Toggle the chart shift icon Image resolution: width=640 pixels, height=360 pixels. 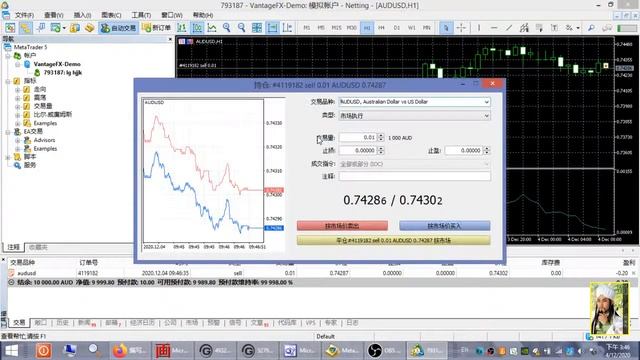pos(287,28)
